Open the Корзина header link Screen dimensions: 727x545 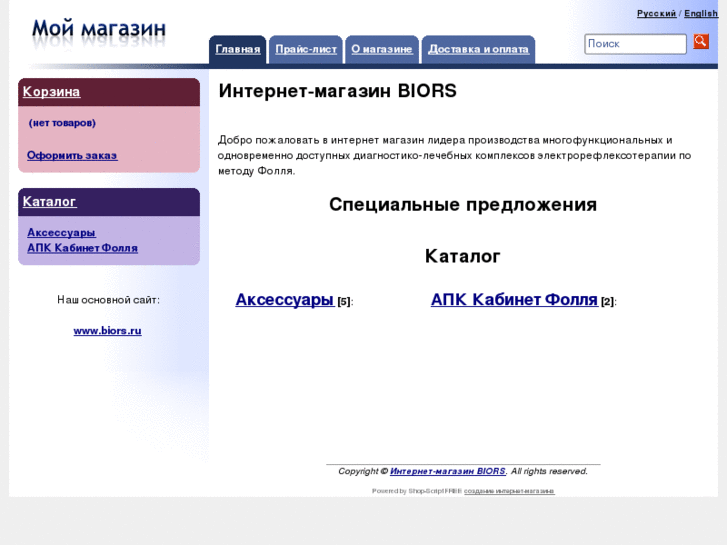click(x=51, y=92)
